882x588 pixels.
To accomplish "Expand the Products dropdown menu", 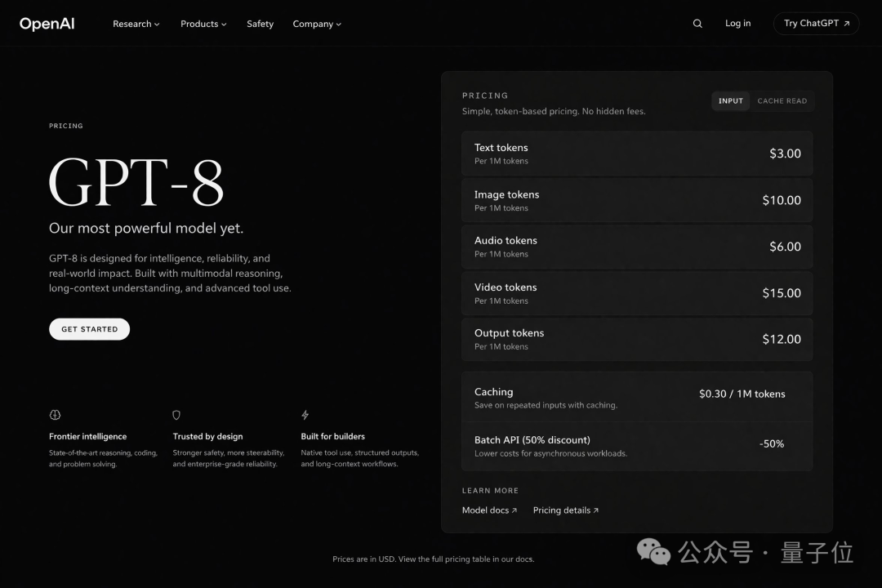I will tap(203, 24).
